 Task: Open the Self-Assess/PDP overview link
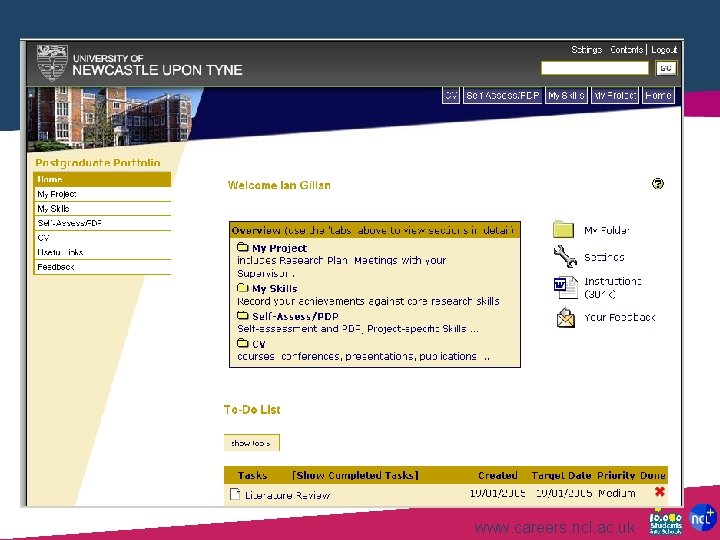point(295,316)
